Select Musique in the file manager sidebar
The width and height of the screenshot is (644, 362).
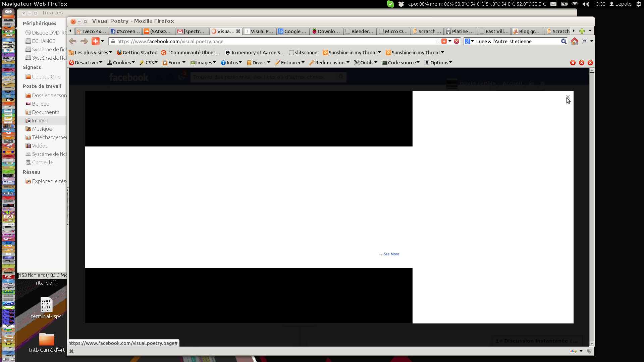42,129
